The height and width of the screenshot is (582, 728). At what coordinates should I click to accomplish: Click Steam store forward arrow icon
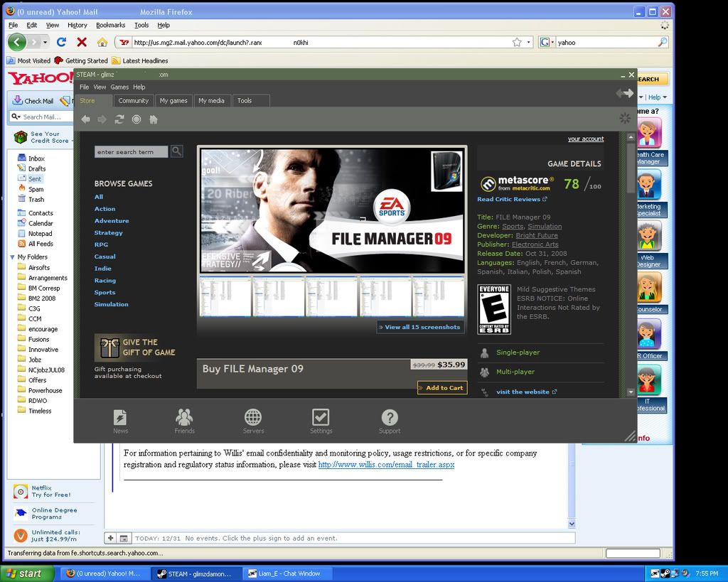point(102,119)
